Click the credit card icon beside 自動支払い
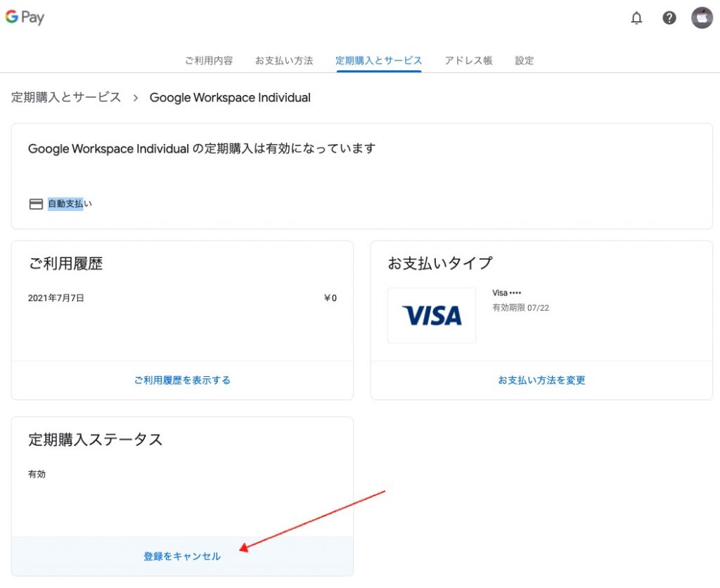 click(x=36, y=204)
